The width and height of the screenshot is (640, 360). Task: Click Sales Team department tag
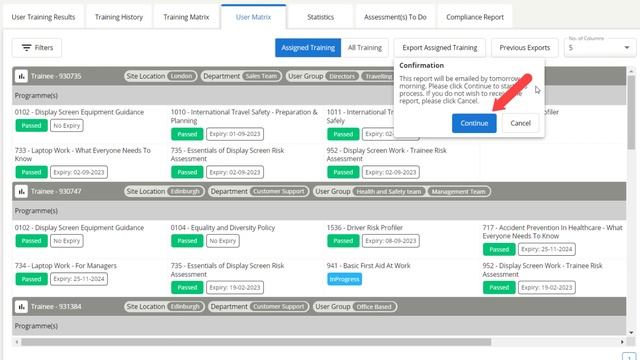261,76
